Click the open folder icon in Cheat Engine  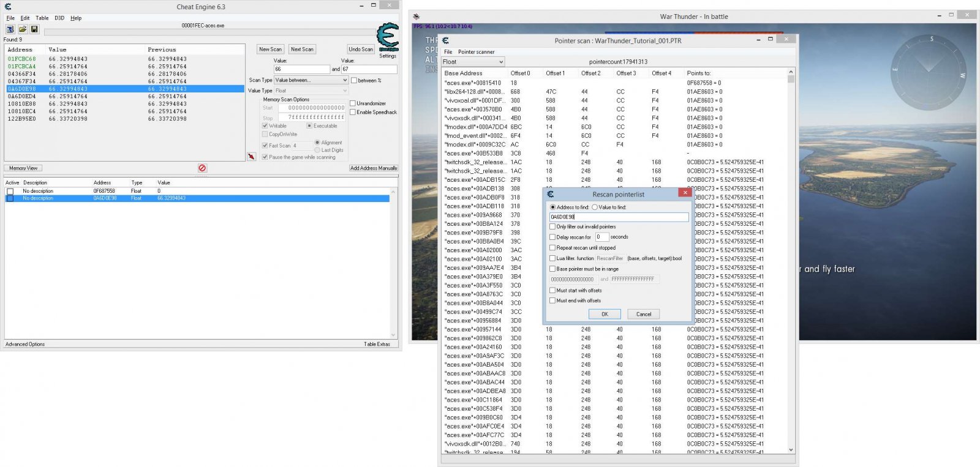(23, 29)
